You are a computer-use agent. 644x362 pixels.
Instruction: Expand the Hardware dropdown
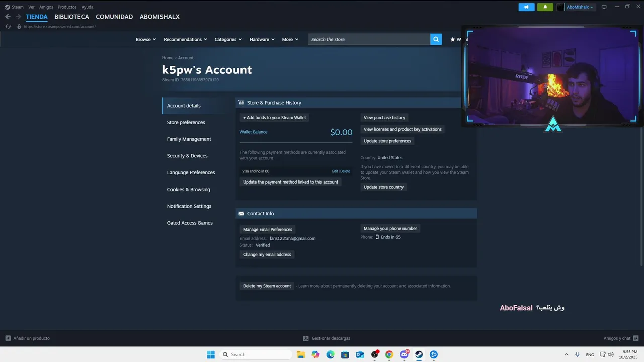(262, 39)
